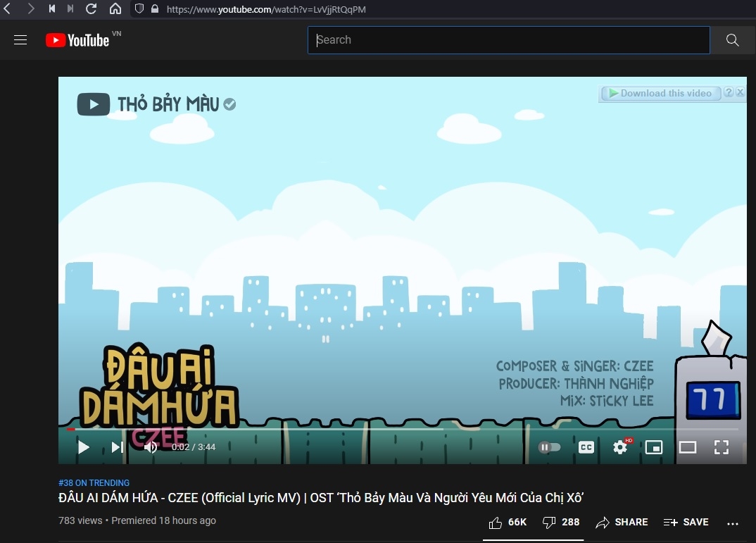
Task: Go back with the browser back arrow
Action: [7, 8]
